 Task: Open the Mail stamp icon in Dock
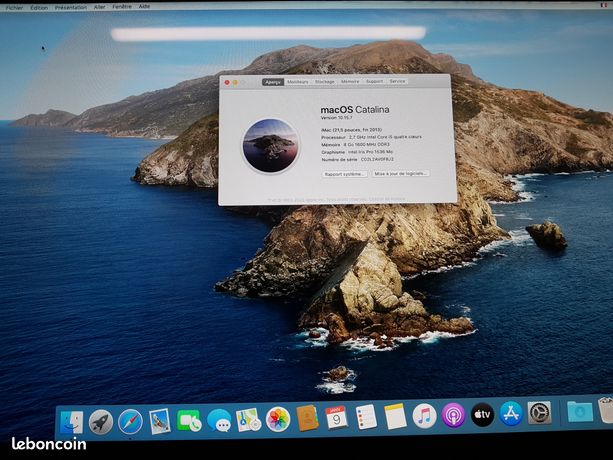coord(160,421)
